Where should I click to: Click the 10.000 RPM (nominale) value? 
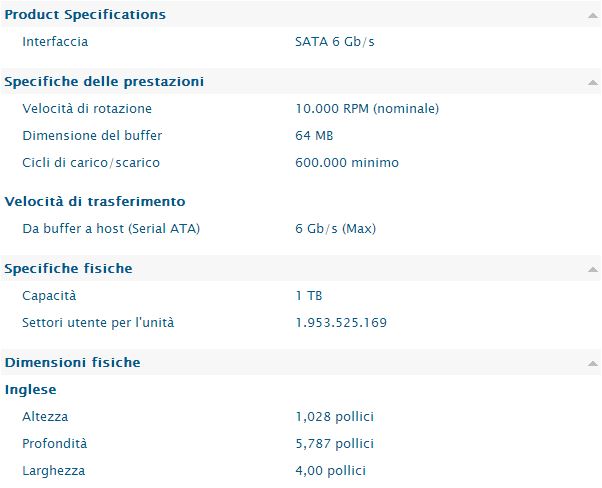(367, 109)
